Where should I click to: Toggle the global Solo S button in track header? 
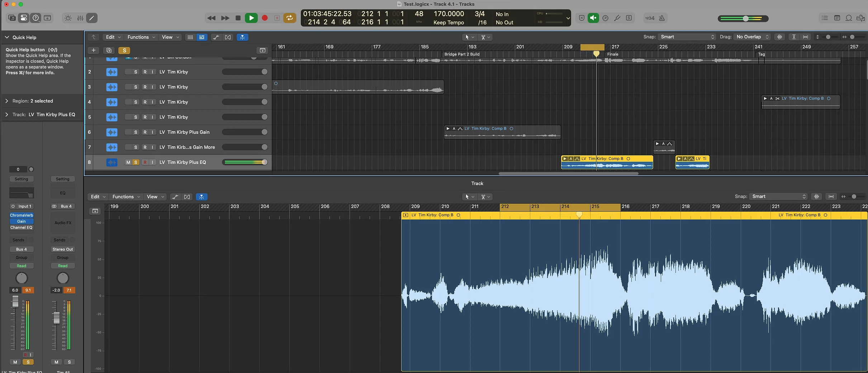tap(124, 50)
